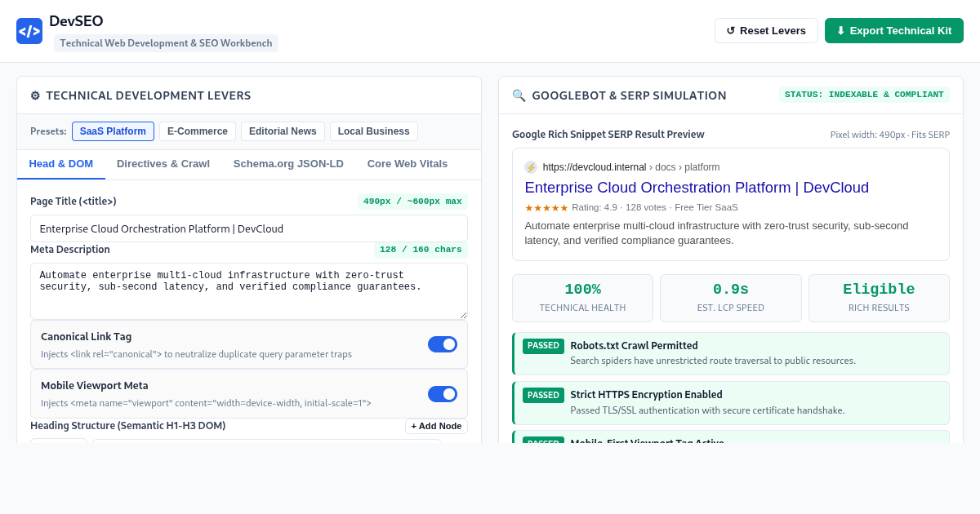Switch to the Directives & Crawl tab
This screenshot has height=514, width=980.
163,164
